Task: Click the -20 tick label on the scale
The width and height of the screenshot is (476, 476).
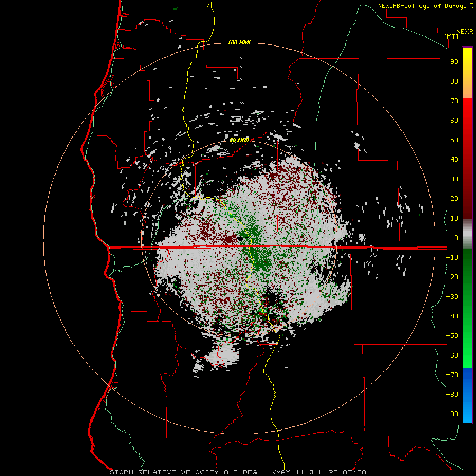Action: (452, 277)
